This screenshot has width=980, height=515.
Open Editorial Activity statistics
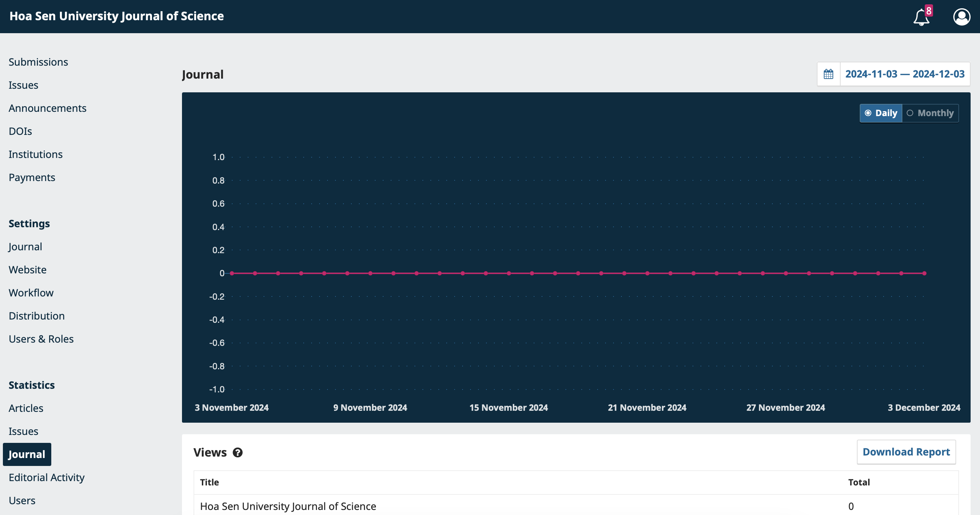[x=47, y=477]
